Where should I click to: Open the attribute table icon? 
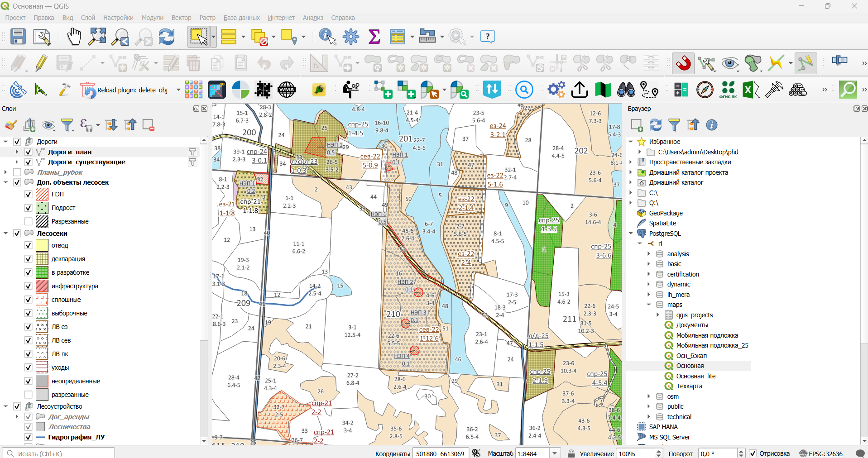[x=398, y=37]
